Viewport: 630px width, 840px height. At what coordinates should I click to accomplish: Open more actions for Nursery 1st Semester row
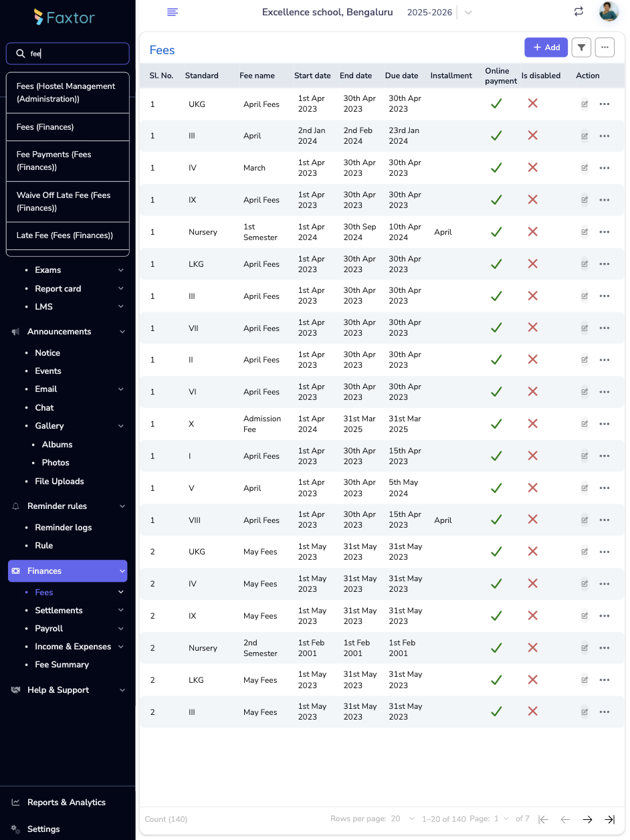pos(605,232)
